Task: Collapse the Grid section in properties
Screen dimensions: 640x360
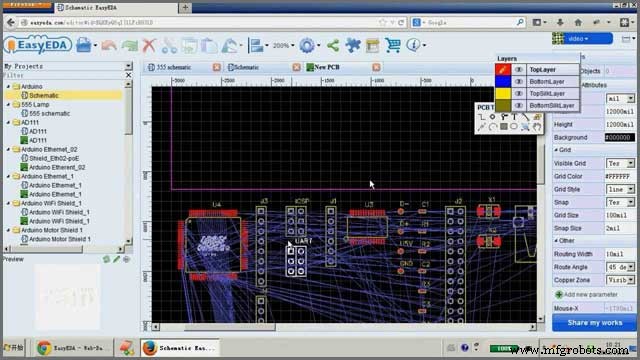Action: pos(556,150)
